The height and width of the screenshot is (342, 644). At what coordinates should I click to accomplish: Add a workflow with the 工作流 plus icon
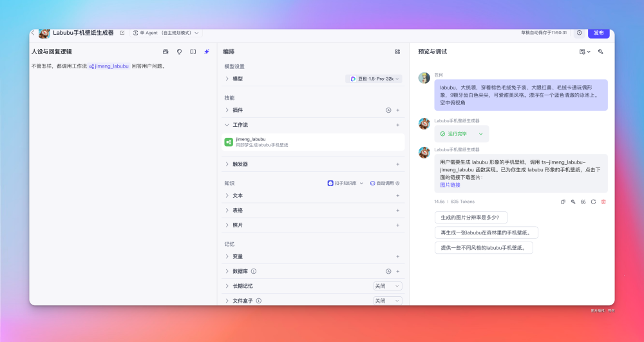click(x=397, y=125)
